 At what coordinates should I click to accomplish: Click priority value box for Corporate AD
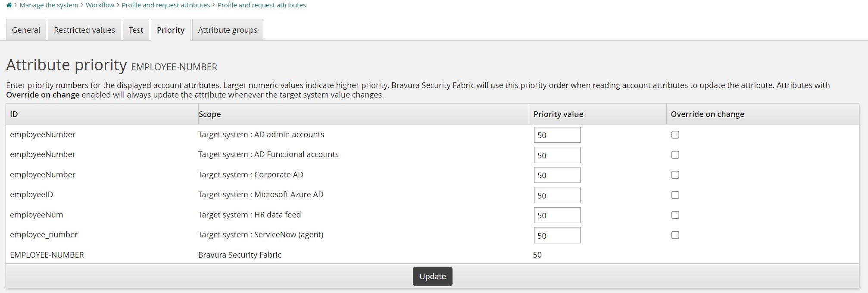[x=557, y=175]
